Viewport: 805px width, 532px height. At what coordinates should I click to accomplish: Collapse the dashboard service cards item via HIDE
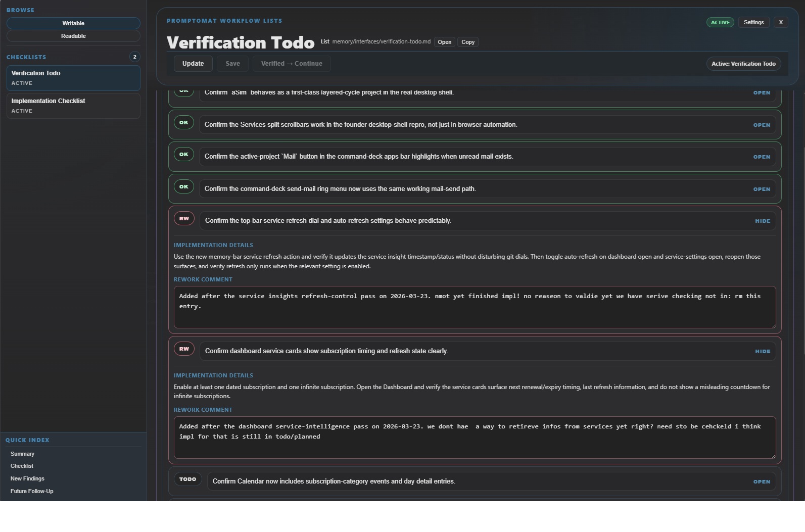(763, 351)
